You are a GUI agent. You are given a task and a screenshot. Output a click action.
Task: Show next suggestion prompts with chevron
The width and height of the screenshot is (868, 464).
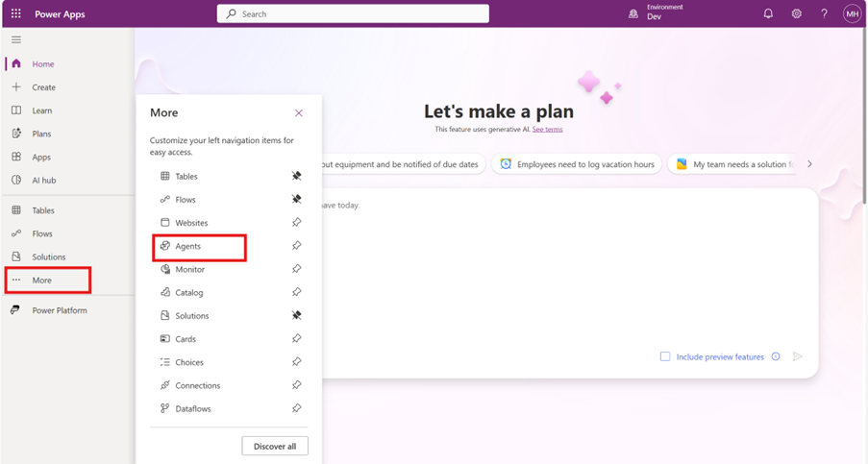(x=809, y=164)
